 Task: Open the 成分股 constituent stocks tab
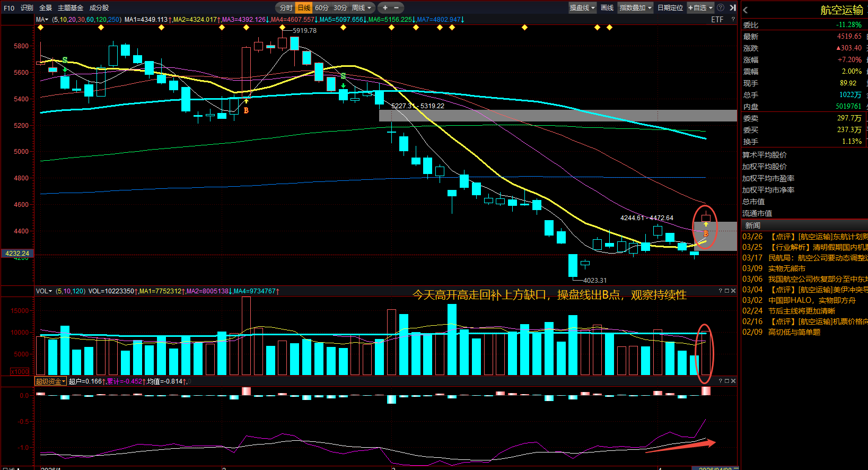(x=99, y=7)
